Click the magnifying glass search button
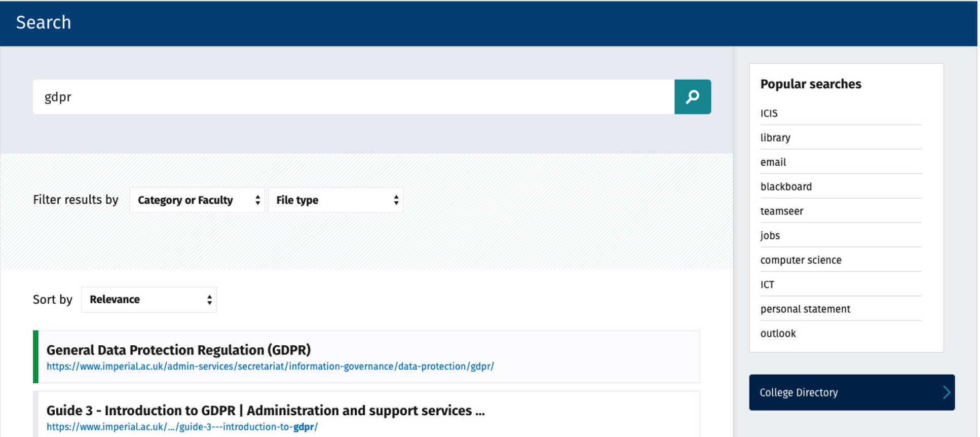 [x=692, y=97]
